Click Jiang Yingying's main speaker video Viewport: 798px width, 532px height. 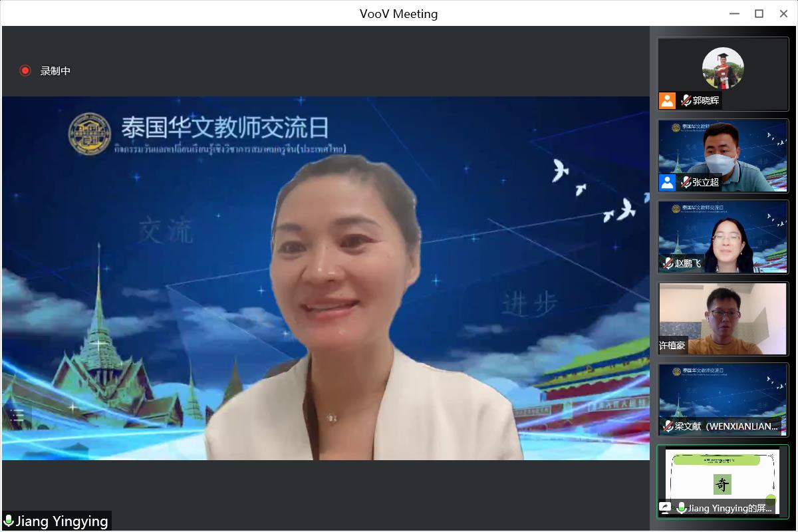325,278
